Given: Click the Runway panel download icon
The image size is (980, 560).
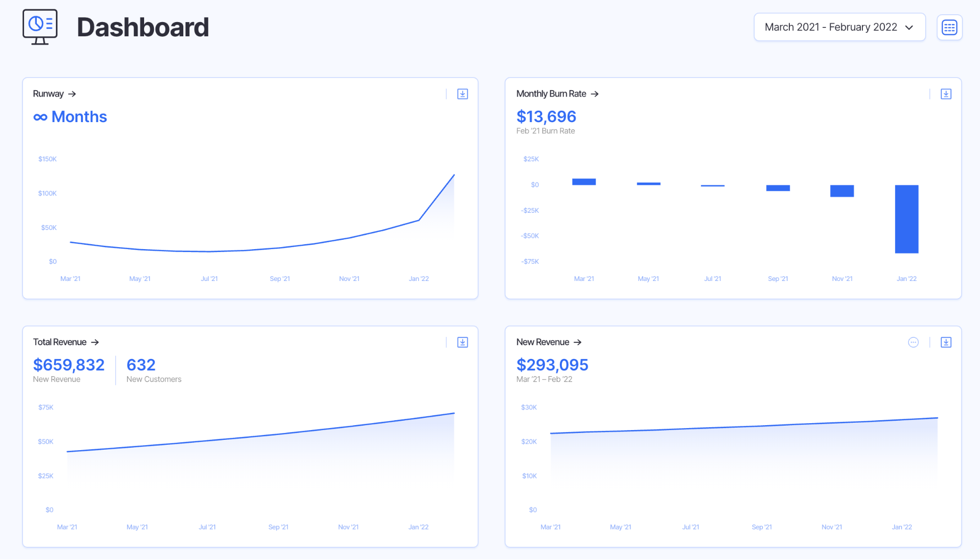Looking at the screenshot, I should tap(462, 94).
